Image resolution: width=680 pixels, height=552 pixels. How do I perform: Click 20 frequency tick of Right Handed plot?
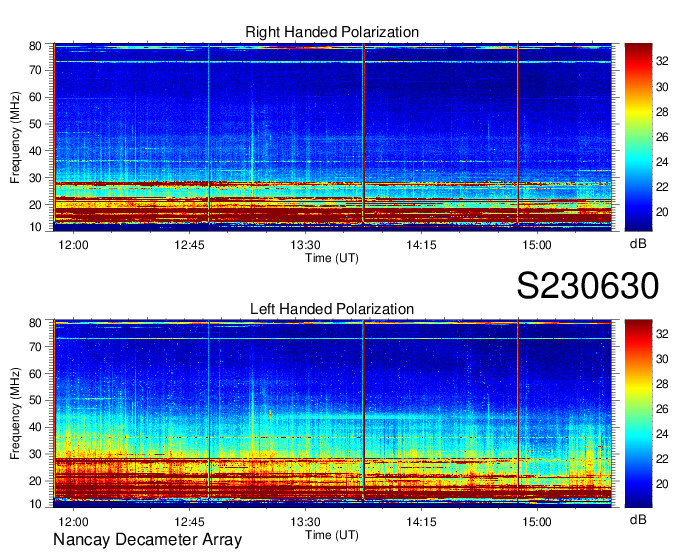click(35, 205)
